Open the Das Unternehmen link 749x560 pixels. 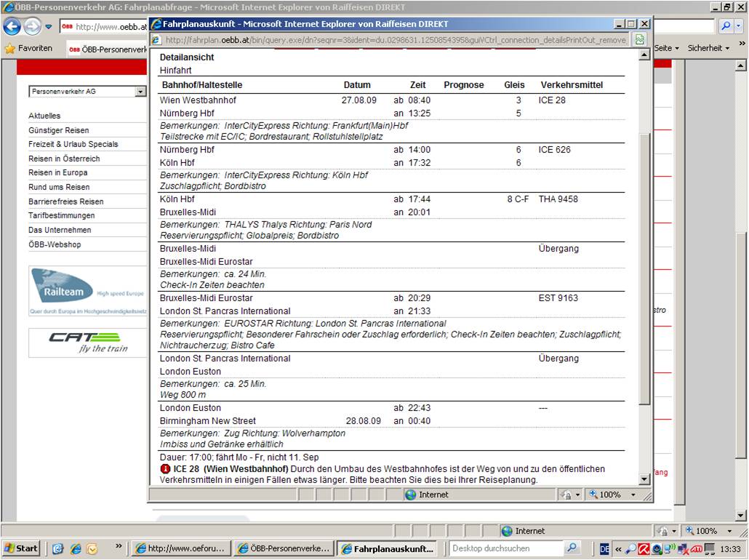(60, 230)
